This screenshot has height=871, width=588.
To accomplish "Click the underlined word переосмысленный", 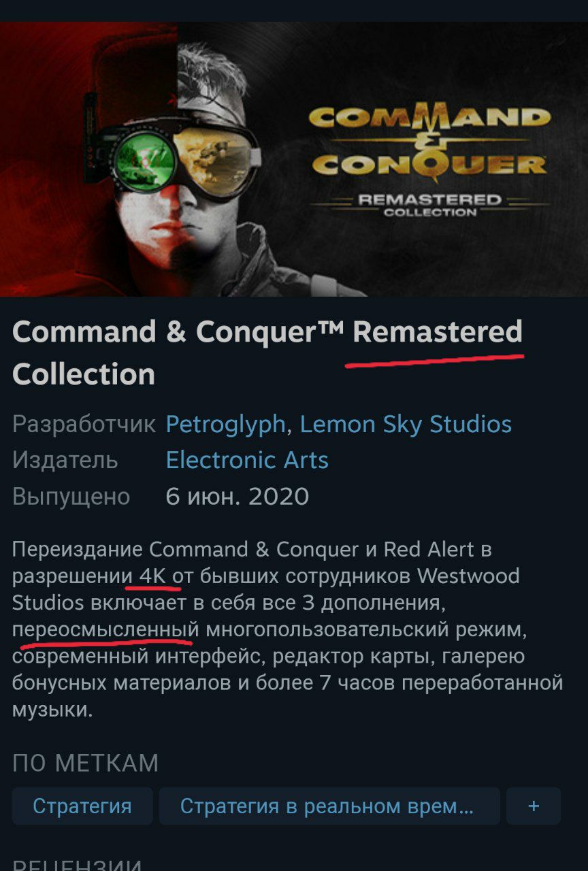I will (105, 629).
